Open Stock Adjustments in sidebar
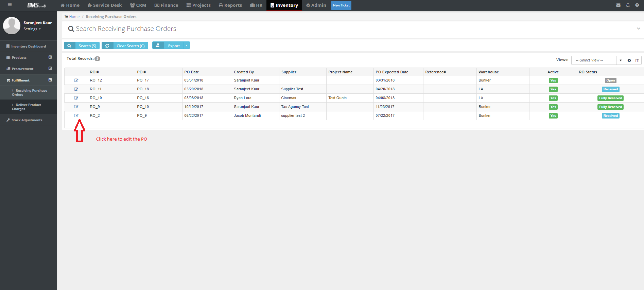644x290 pixels. [28, 120]
